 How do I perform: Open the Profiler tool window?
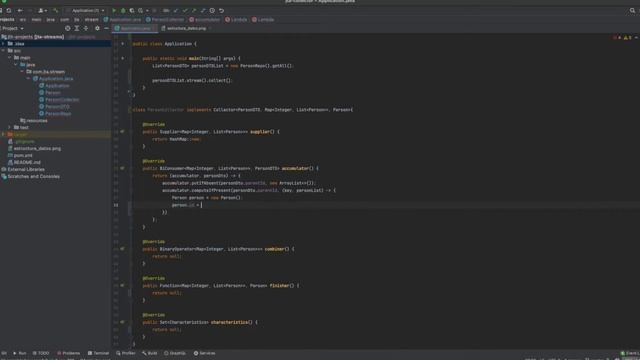click(x=126, y=353)
